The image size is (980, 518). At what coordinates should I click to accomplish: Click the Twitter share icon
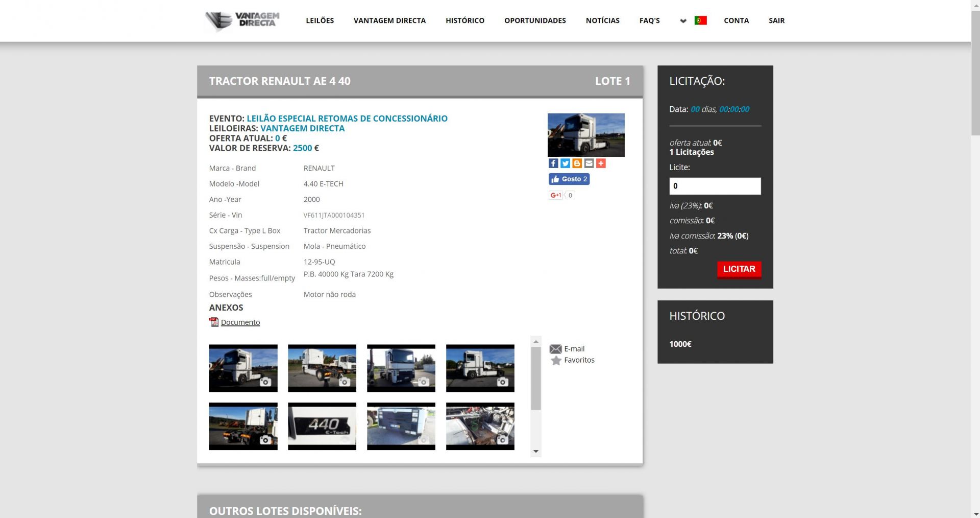[x=565, y=163]
